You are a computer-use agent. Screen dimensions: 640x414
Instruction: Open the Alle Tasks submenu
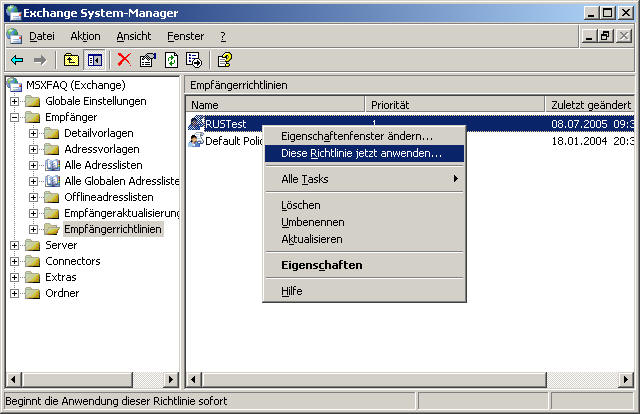[x=364, y=179]
